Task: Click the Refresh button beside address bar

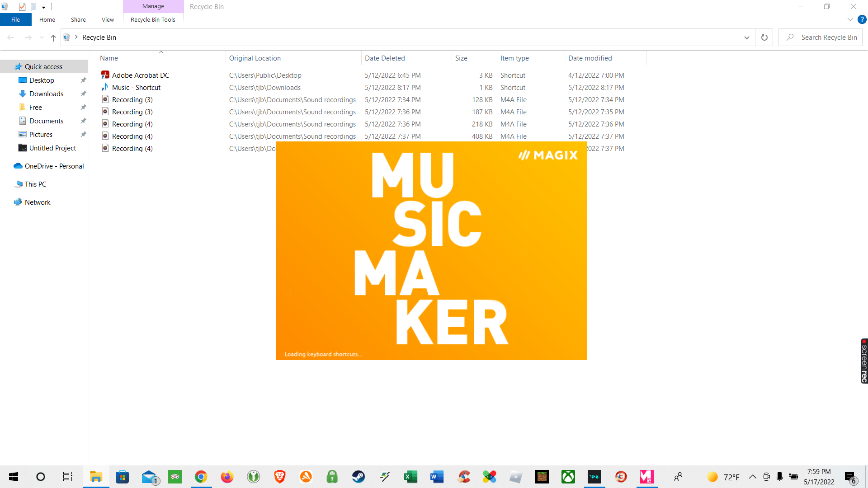Action: (x=764, y=38)
